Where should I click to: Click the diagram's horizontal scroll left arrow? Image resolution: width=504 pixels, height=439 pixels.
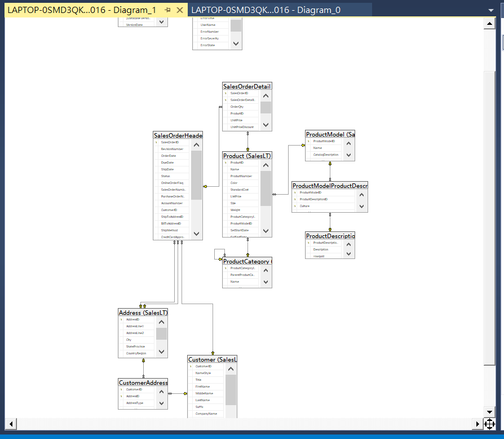11,424
